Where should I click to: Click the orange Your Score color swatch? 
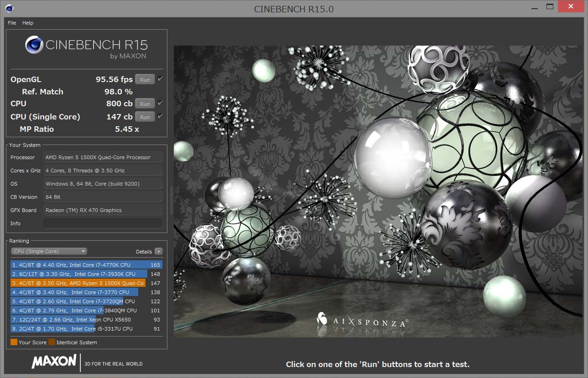pos(14,342)
